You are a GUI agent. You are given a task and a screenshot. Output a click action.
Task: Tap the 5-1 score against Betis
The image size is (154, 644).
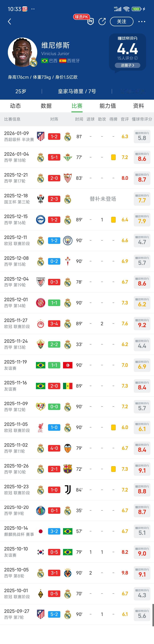[x=54, y=157]
